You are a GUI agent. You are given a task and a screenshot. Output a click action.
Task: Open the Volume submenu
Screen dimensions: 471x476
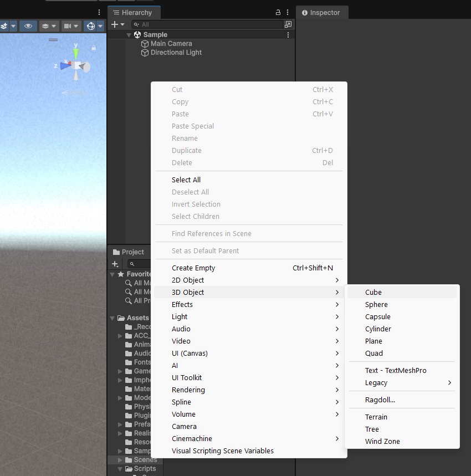pyautogui.click(x=249, y=414)
